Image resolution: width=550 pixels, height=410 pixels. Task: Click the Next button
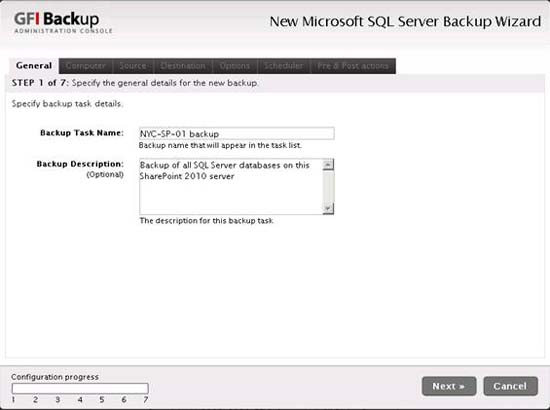(449, 386)
